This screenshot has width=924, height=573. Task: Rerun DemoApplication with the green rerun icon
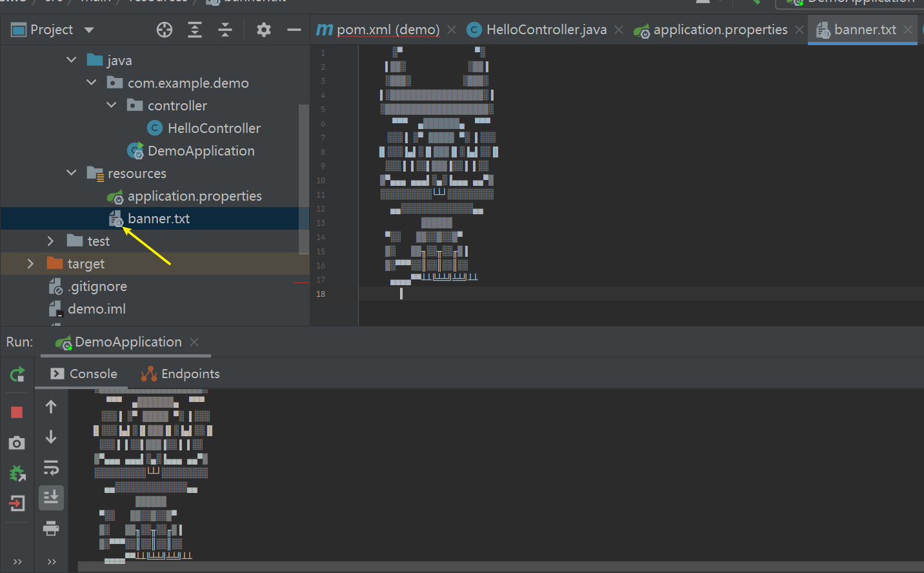[x=17, y=374]
